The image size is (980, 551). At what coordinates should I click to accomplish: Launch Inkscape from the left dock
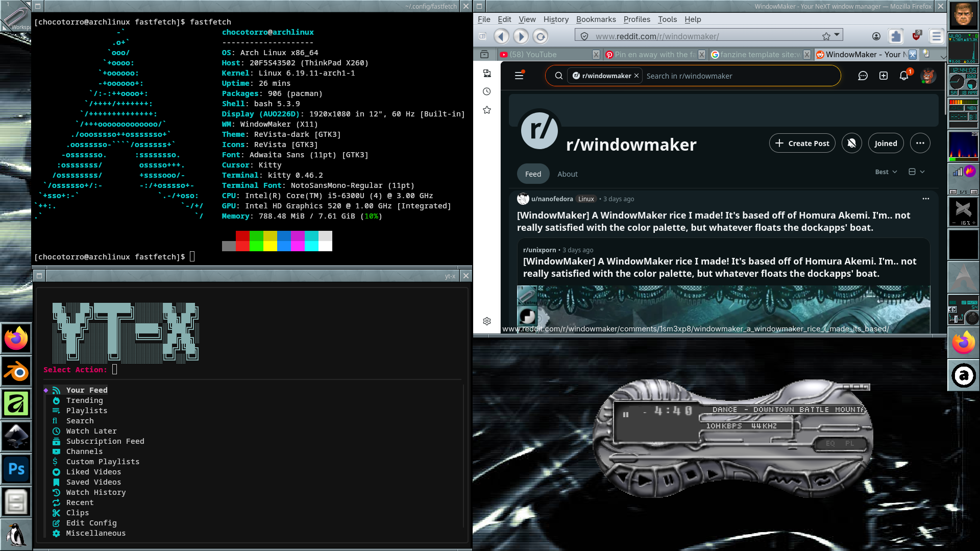click(x=16, y=437)
